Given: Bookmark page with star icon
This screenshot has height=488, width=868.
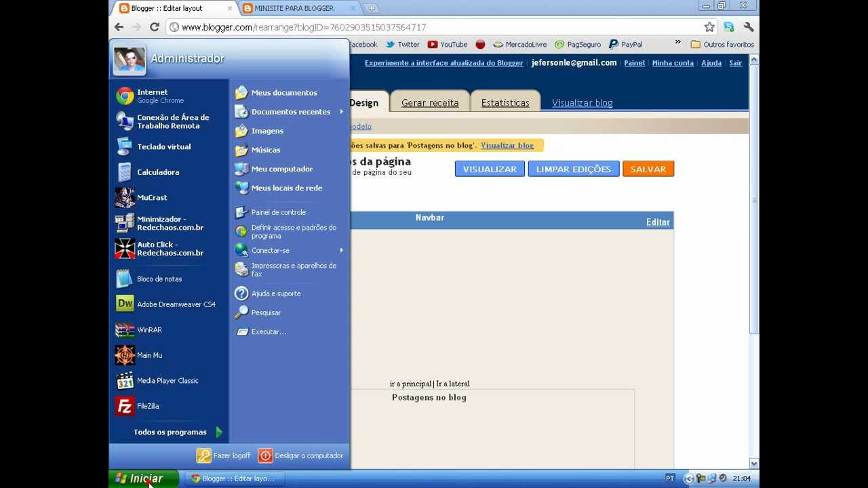Looking at the screenshot, I should click(x=709, y=27).
